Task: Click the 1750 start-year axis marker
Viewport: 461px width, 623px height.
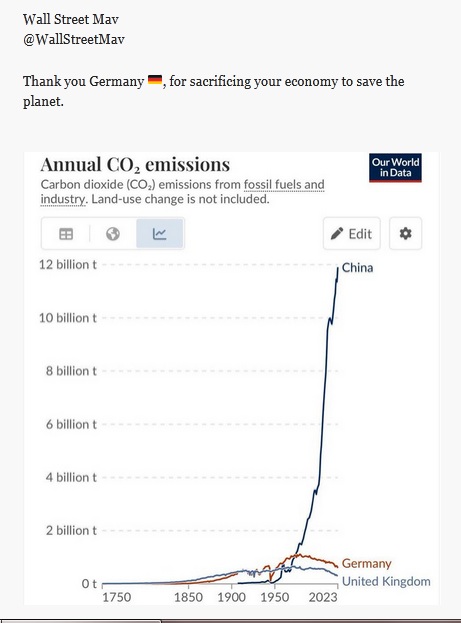Action: (116, 597)
